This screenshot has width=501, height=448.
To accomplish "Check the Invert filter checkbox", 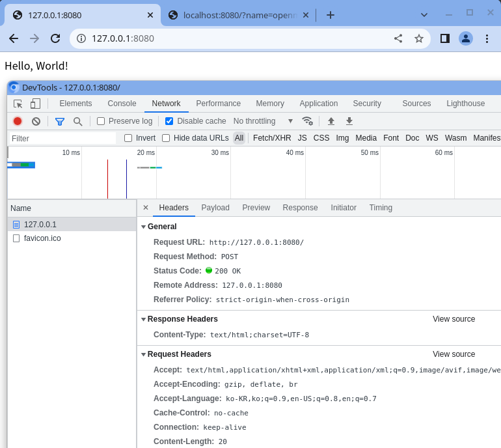I will click(128, 138).
